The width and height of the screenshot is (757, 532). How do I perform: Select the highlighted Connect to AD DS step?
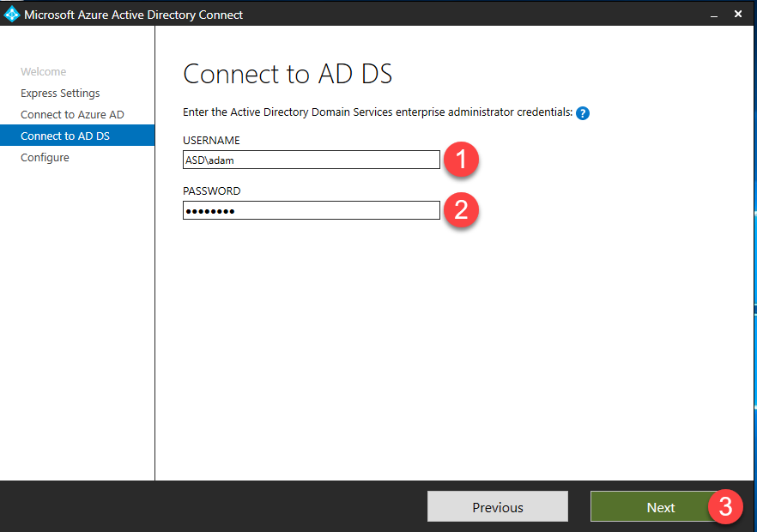[65, 136]
